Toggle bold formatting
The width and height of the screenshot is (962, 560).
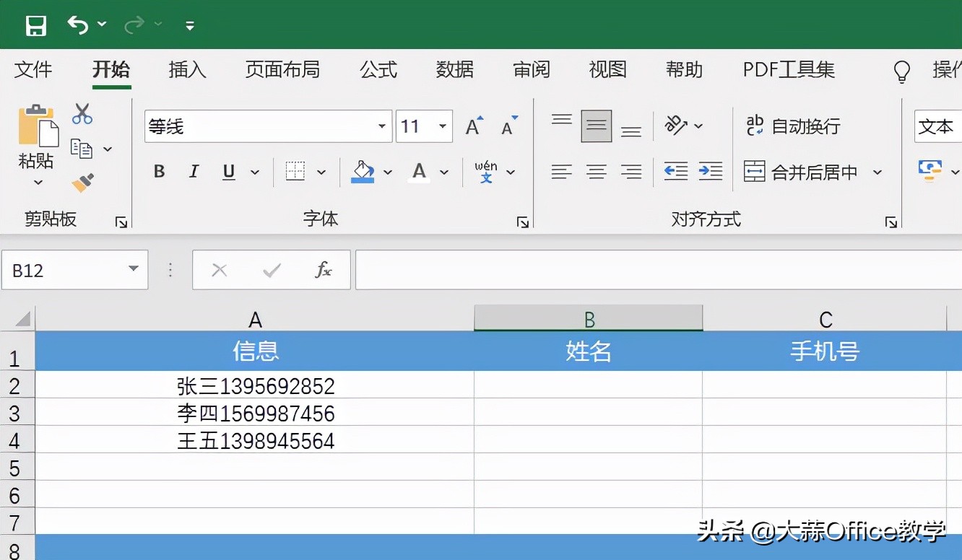tap(160, 172)
